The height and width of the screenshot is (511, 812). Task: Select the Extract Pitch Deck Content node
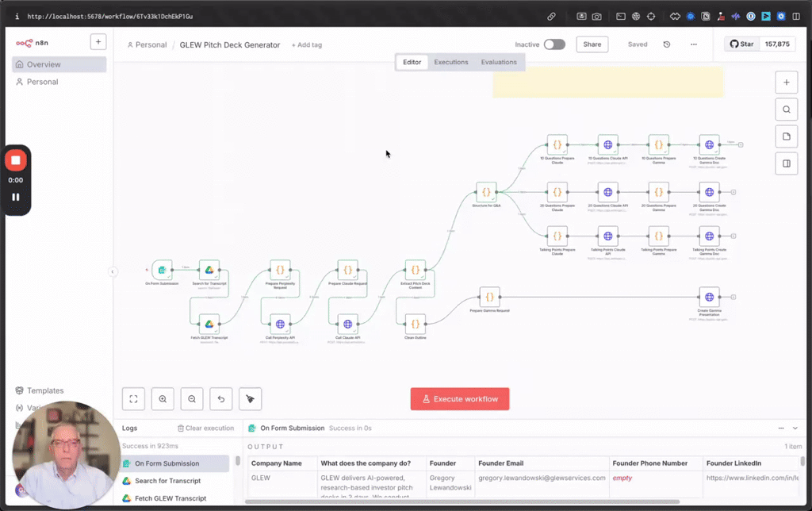pyautogui.click(x=416, y=270)
